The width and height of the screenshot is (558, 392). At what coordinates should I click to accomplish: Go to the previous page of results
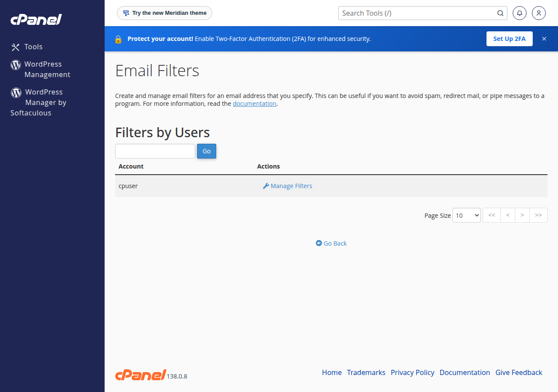click(x=508, y=215)
